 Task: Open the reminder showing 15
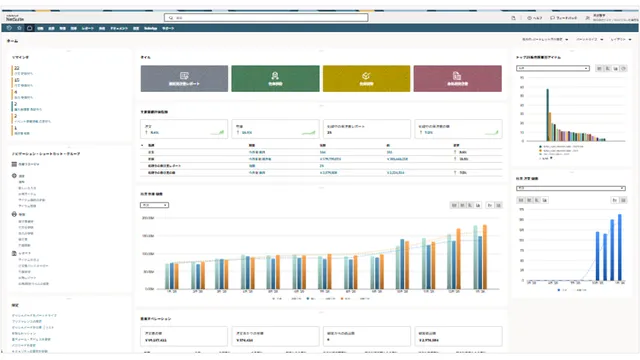[x=23, y=82]
